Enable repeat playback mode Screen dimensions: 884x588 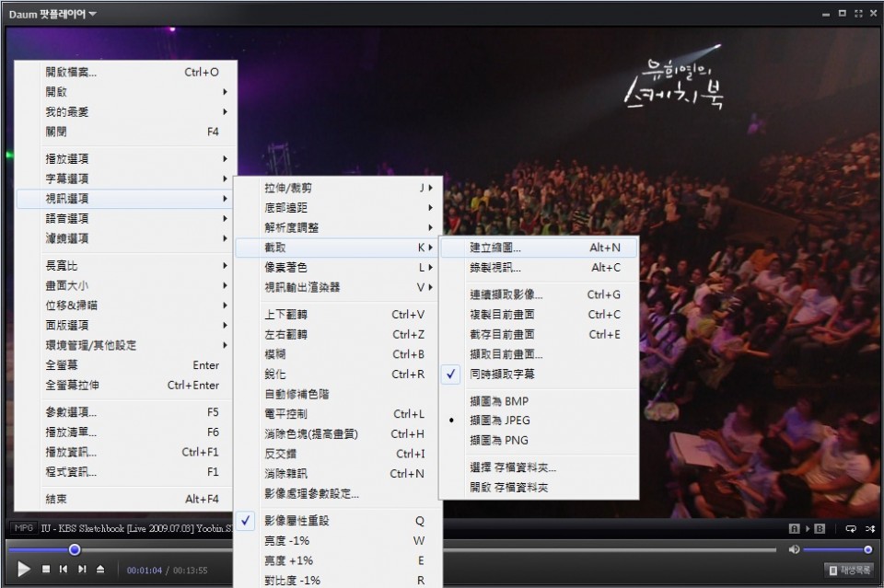point(851,528)
